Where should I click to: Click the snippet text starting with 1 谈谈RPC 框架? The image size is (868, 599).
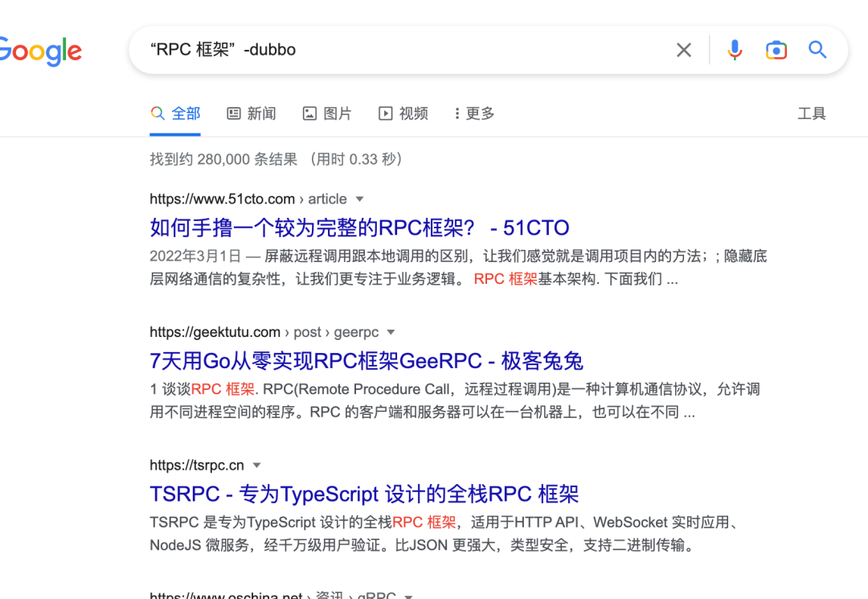point(454,401)
